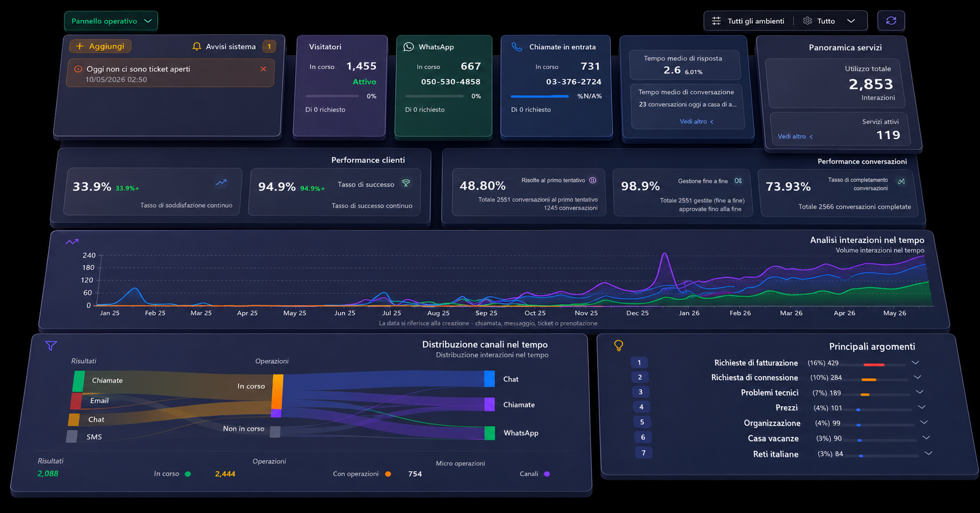Click the info icon beside Risolte al primo tentativo
The image size is (980, 513).
pos(593,180)
